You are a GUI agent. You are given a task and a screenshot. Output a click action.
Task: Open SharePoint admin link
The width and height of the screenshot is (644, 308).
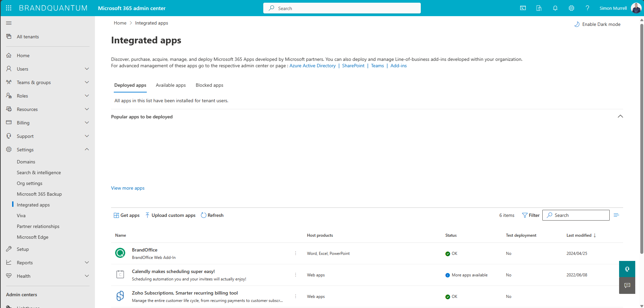pos(353,66)
